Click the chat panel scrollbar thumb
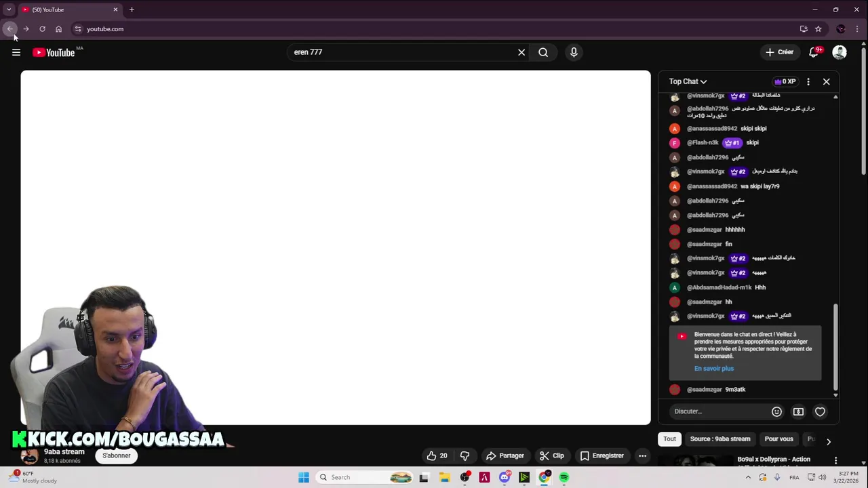The width and height of the screenshot is (868, 488). click(835, 347)
